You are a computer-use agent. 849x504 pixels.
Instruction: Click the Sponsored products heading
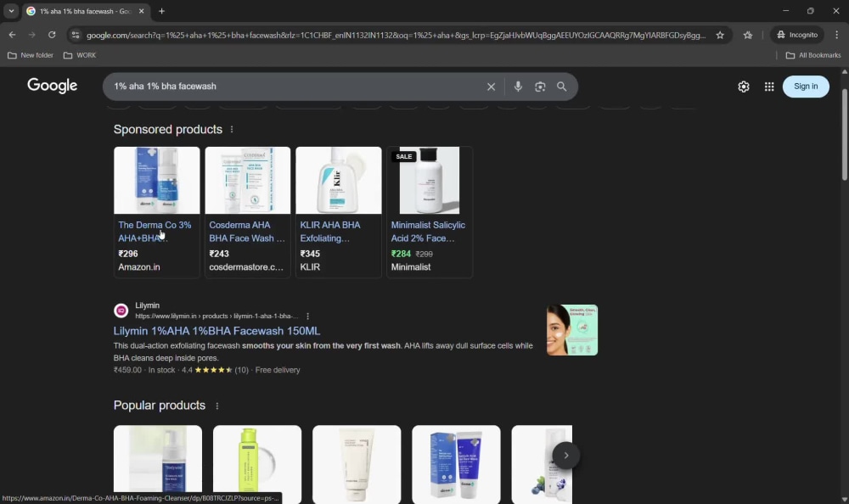click(x=168, y=129)
